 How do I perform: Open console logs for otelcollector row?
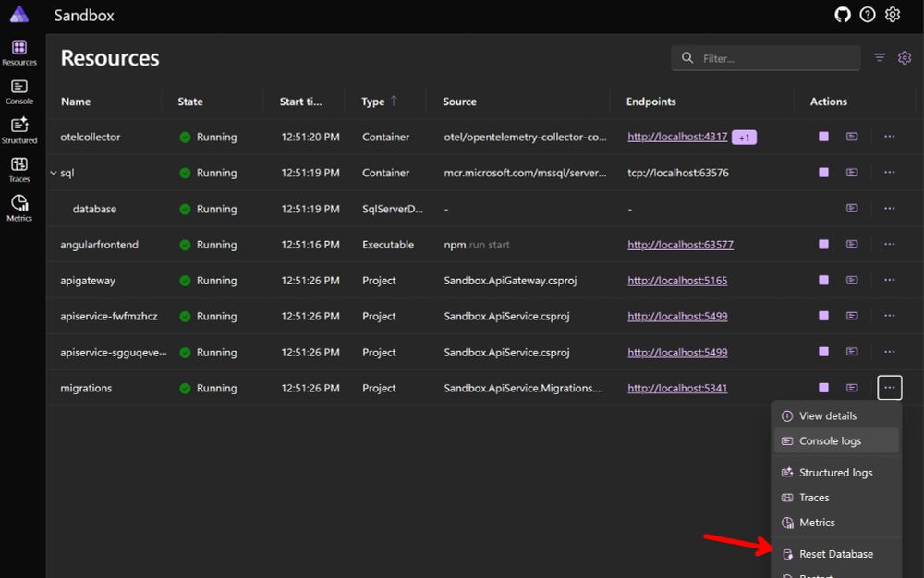pos(852,137)
